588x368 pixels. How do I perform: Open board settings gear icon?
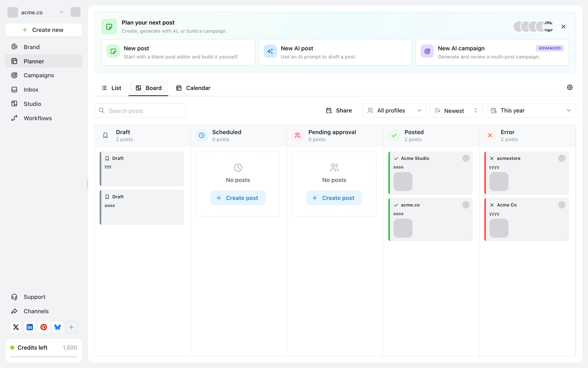[x=570, y=88]
